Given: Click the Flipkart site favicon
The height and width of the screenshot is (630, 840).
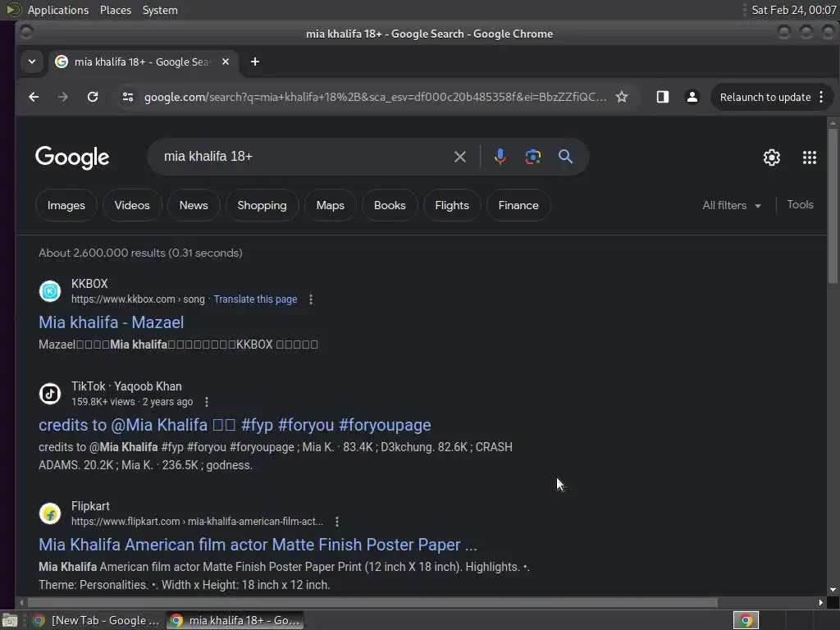Looking at the screenshot, I should tap(50, 514).
